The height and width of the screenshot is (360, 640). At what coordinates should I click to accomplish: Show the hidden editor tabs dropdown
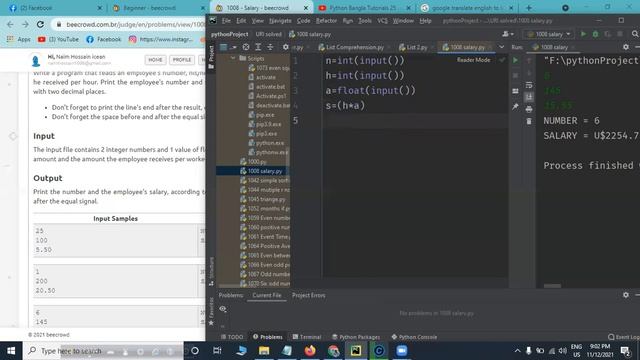point(501,47)
